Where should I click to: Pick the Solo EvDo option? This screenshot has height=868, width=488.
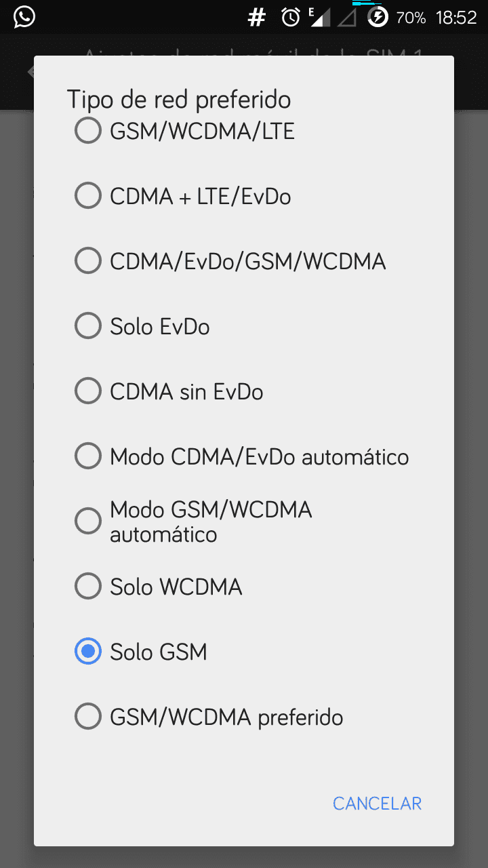244,326
